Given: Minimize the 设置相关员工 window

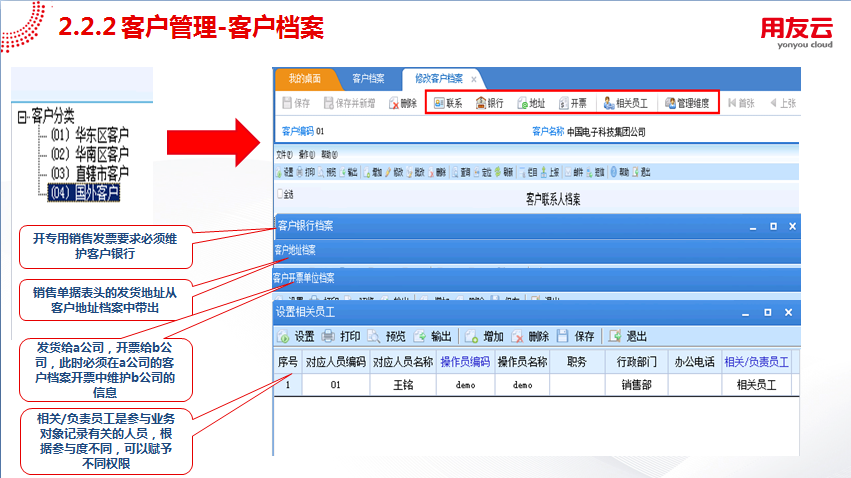Looking at the screenshot, I should coord(746,313).
